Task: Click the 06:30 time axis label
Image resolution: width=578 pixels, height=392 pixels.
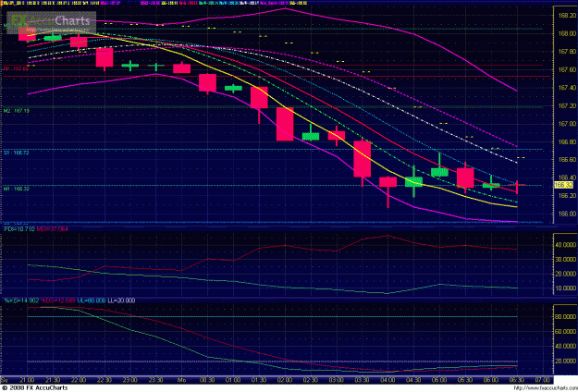Action: tap(517, 380)
